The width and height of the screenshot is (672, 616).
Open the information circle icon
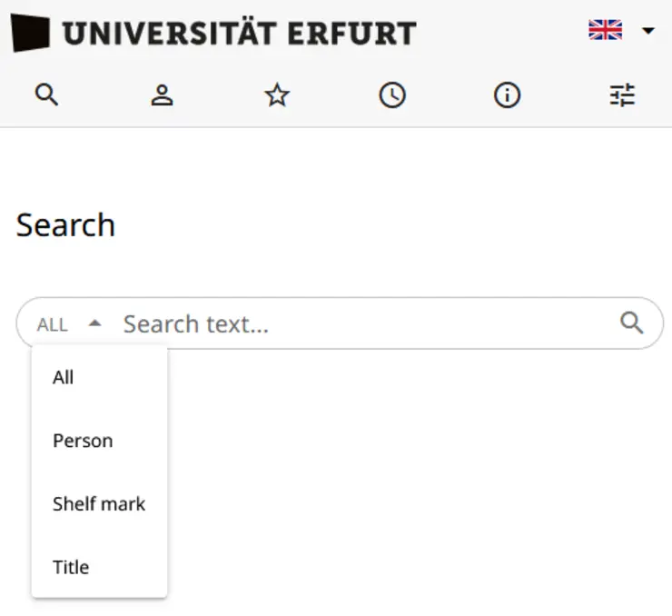507,95
